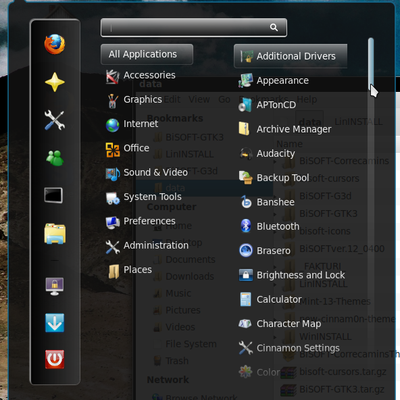Screen dimensions: 400x400
Task: Open the Internet category
Action: pos(132,124)
